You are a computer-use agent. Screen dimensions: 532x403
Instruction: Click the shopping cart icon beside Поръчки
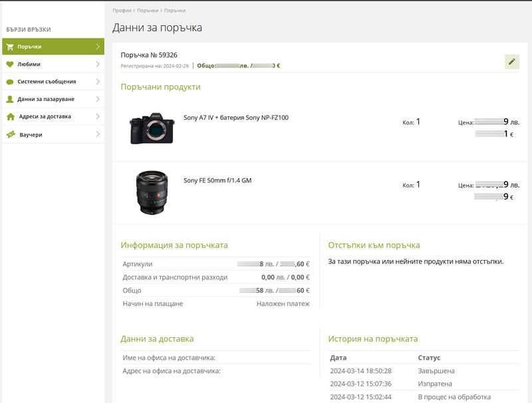[10, 47]
